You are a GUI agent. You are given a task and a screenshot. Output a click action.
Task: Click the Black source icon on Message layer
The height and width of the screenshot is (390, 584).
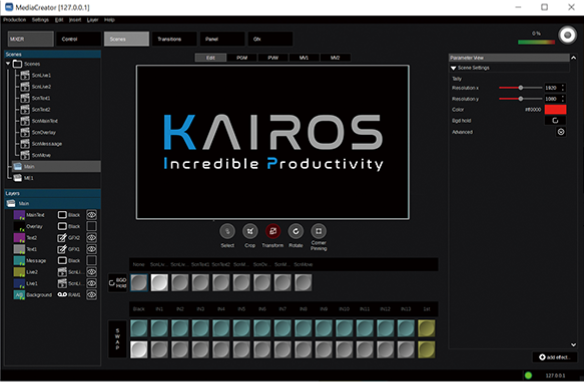coord(62,260)
